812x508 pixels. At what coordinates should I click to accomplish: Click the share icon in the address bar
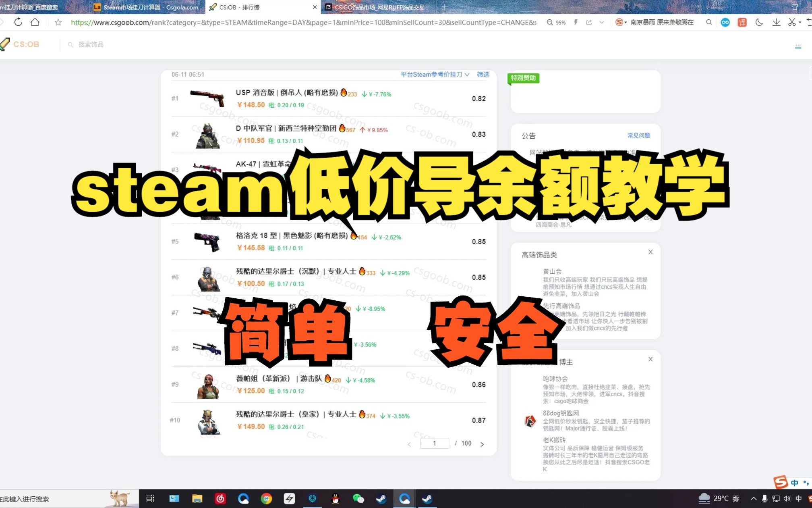point(589,22)
